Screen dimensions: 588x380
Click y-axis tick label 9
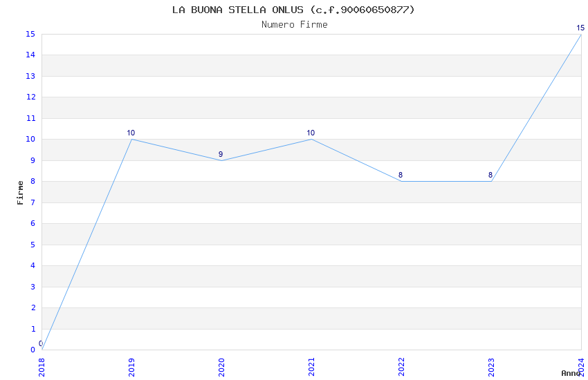click(33, 160)
